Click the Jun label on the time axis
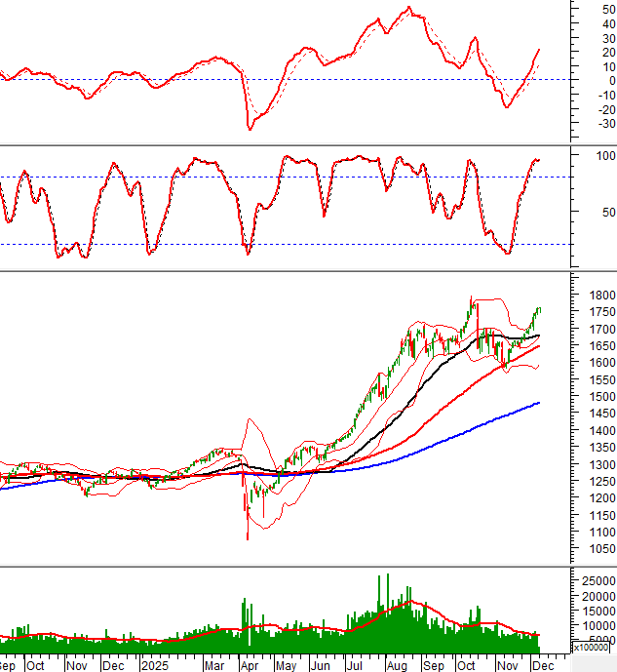The image size is (617, 672). 321,666
